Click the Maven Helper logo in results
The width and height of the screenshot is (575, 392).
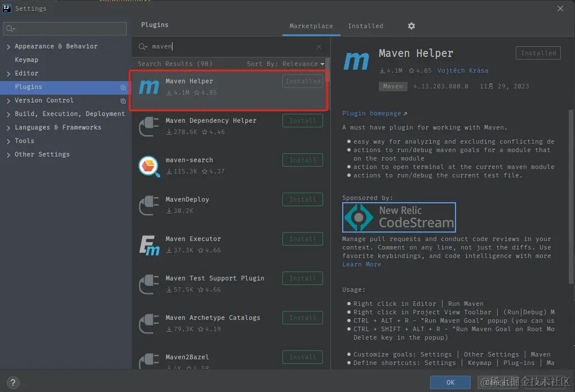coord(149,87)
